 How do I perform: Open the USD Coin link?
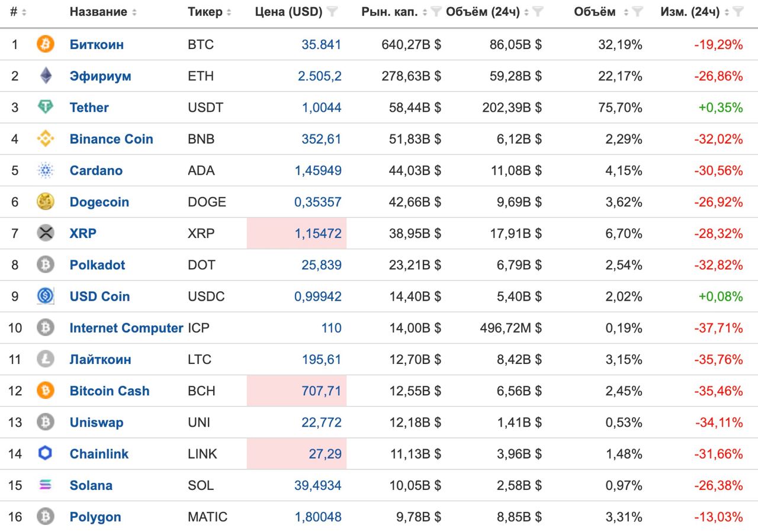tap(99, 296)
